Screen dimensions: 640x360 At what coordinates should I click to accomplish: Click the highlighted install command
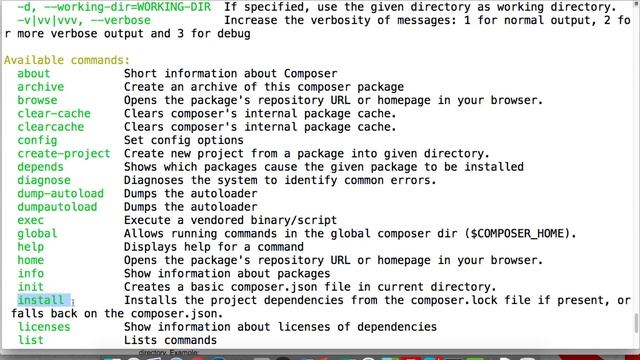tap(41, 300)
